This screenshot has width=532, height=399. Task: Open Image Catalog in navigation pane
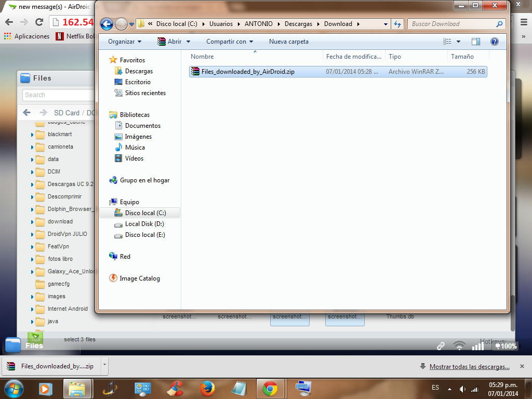click(x=139, y=278)
